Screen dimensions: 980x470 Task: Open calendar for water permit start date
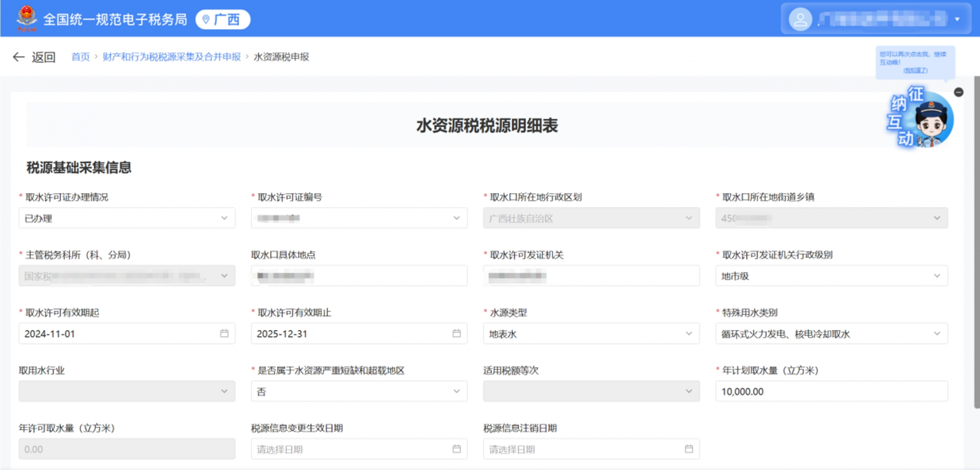224,334
